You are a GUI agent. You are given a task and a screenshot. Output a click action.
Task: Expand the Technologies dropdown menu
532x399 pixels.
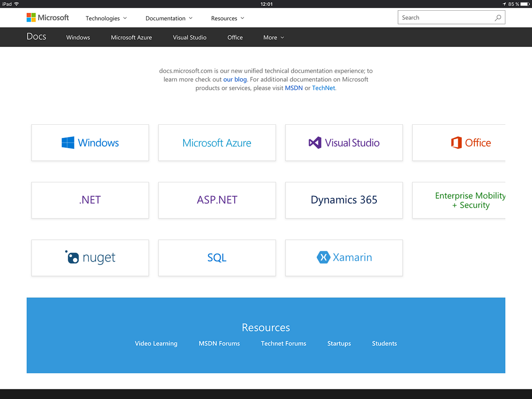(106, 18)
